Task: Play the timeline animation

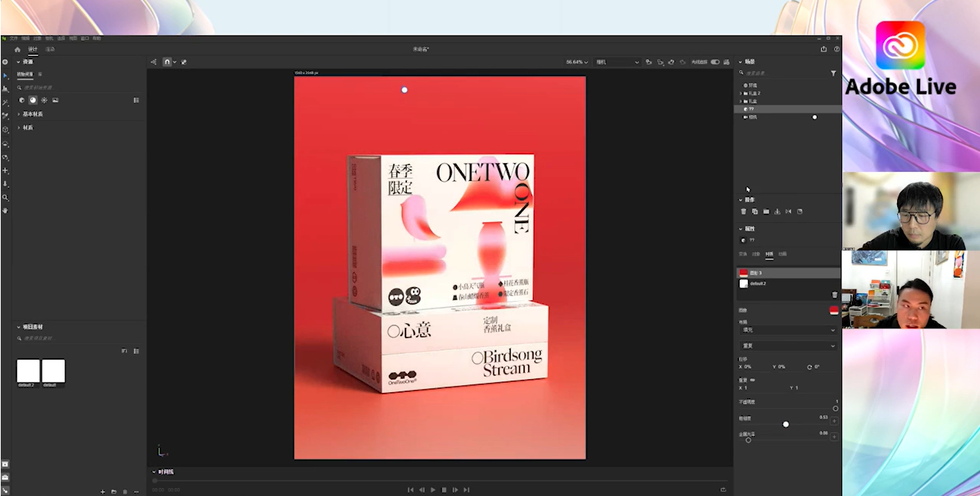Action: click(433, 489)
